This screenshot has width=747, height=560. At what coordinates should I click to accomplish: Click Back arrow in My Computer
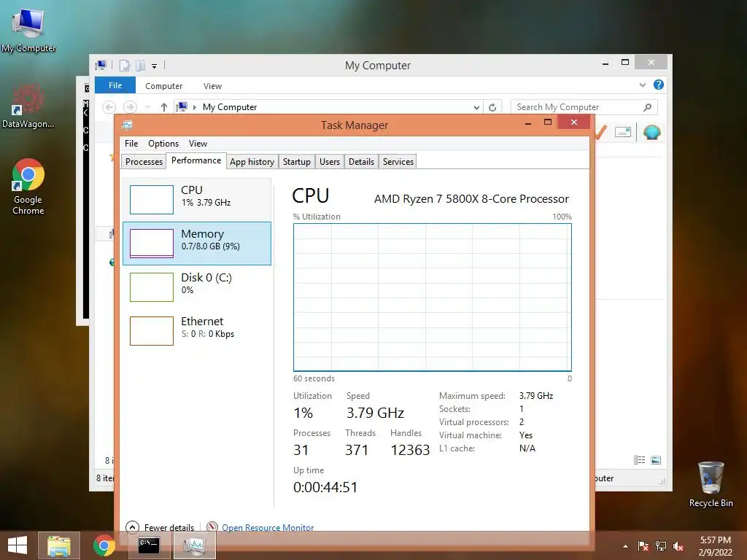click(109, 107)
